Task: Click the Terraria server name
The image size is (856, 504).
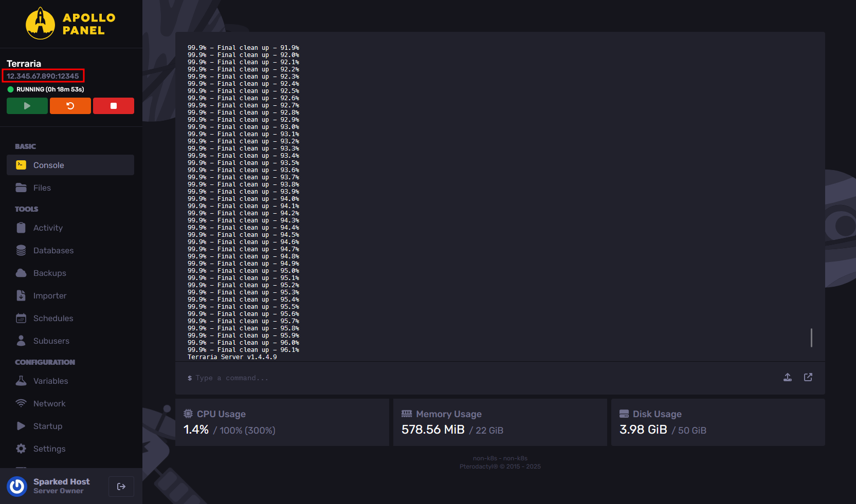Action: pos(24,64)
